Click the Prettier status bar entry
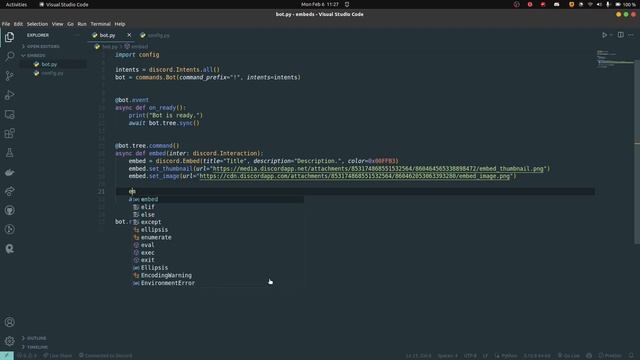640x360 pixels. pos(610,356)
